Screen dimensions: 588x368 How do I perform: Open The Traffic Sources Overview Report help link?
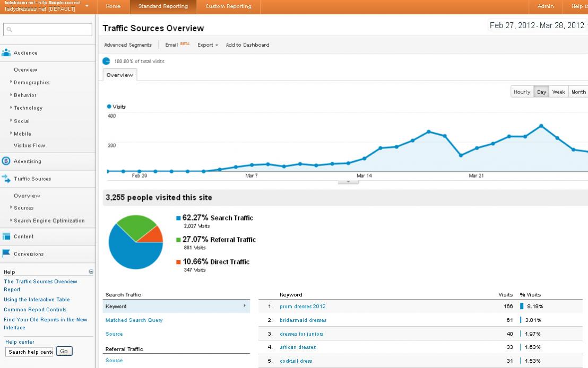pos(40,286)
